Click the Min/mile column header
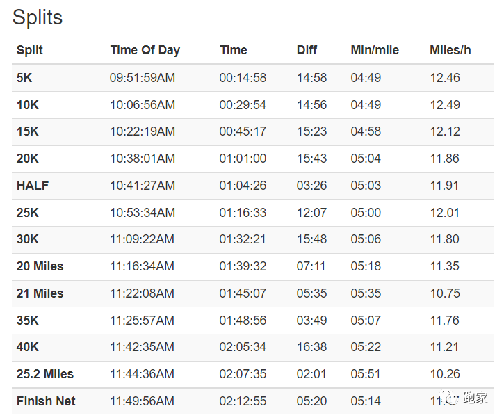This screenshot has width=504, height=420. coord(375,50)
